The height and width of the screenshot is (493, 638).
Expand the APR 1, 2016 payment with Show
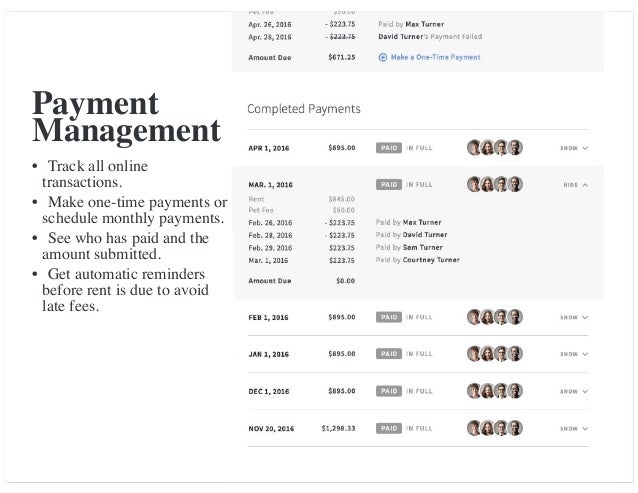(x=574, y=148)
